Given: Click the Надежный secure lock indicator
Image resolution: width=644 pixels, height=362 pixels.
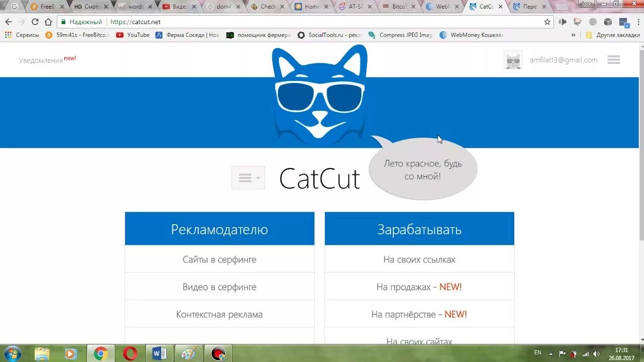Looking at the screenshot, I should pos(82,22).
